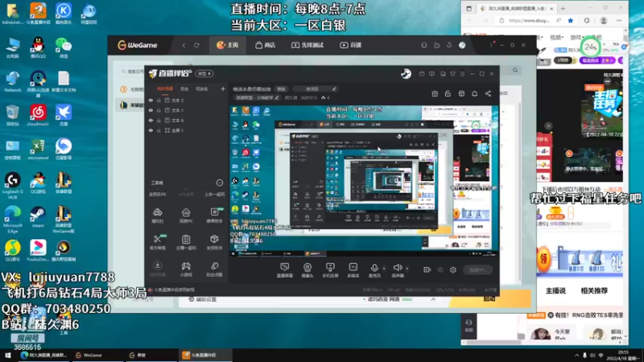Collapse the 工具箱 toolbox panel
This screenshot has width=644, height=362.
pos(219,183)
